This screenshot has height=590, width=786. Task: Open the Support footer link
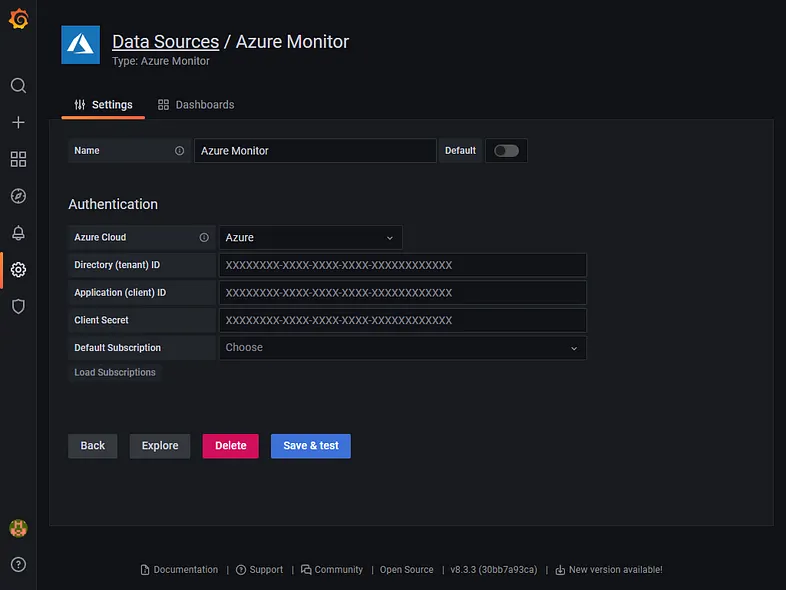point(260,569)
